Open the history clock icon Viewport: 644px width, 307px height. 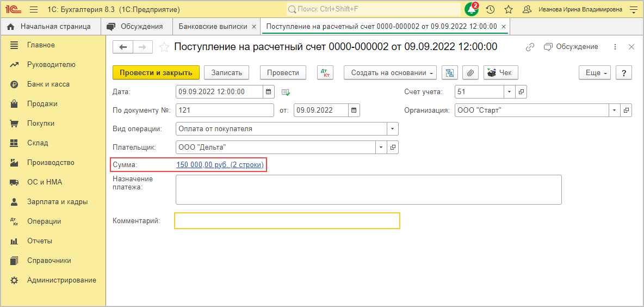coord(490,10)
